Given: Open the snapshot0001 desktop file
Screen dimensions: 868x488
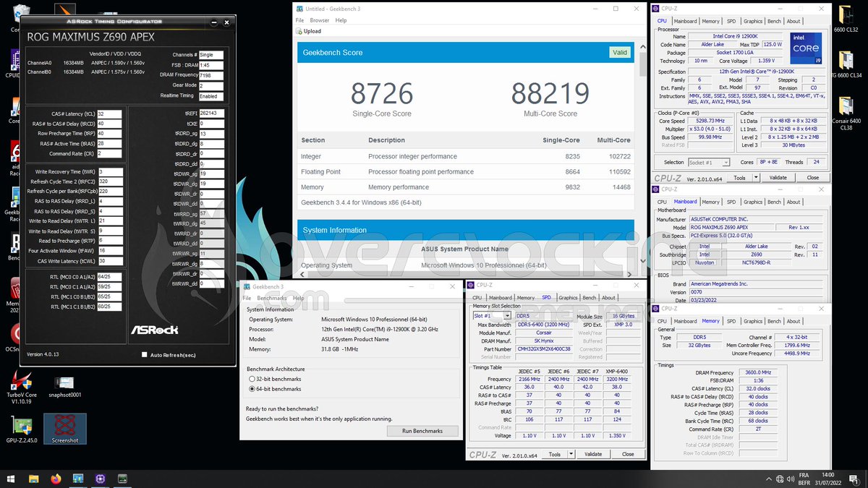Looking at the screenshot, I should pos(65,388).
